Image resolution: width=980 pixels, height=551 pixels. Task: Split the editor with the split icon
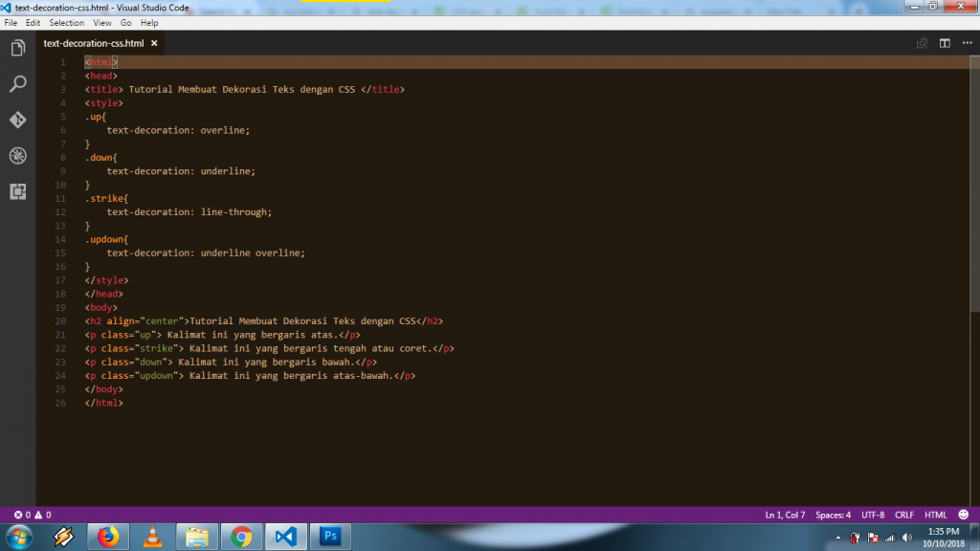(945, 43)
